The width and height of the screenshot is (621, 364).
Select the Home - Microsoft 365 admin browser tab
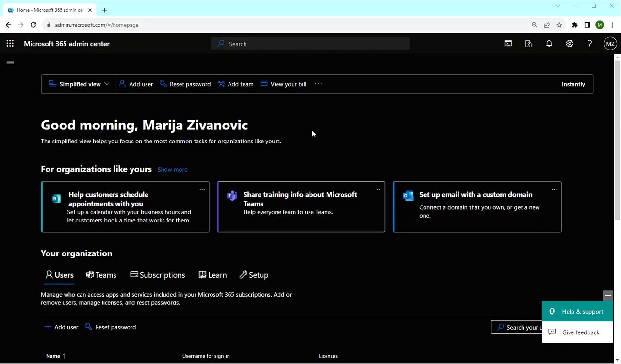pyautogui.click(x=50, y=10)
